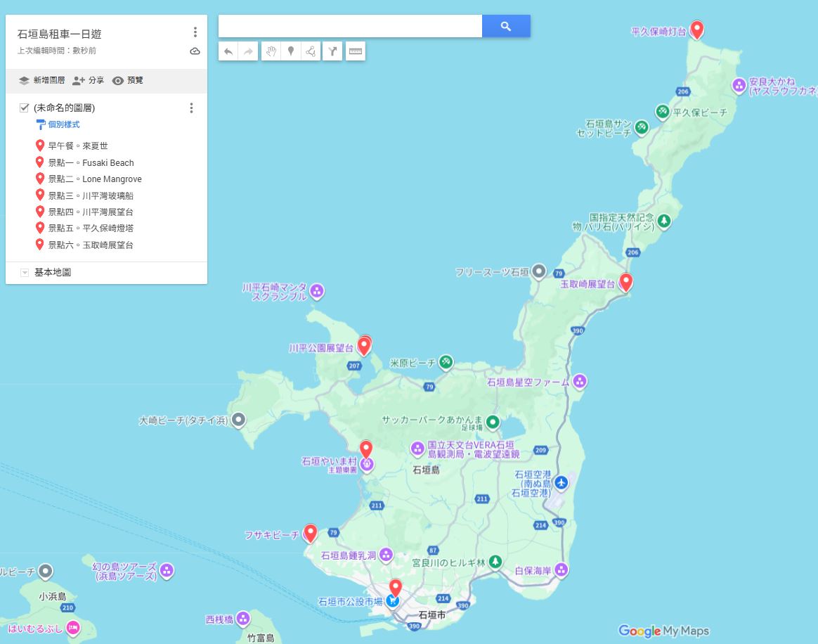Click the 石垣島鍾乳洞 marker icon
The width and height of the screenshot is (818, 644).
pos(386,555)
